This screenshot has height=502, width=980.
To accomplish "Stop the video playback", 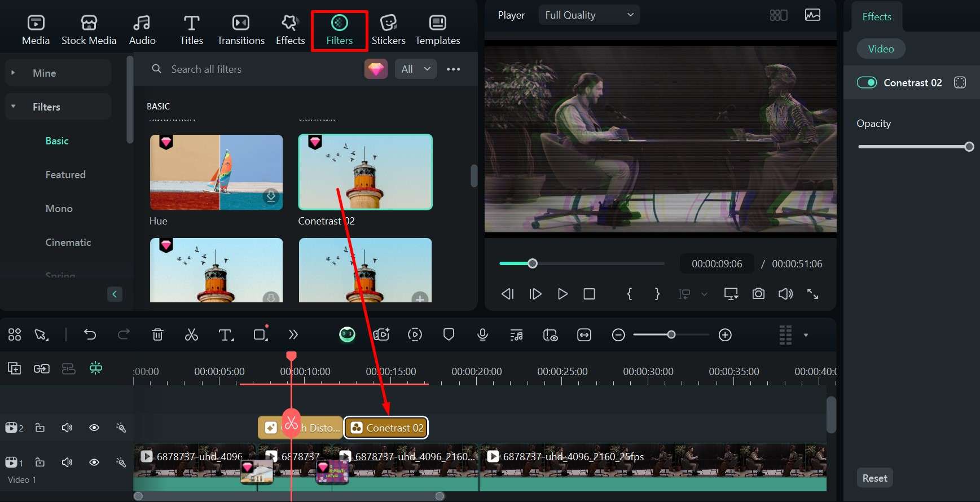I will coord(589,294).
